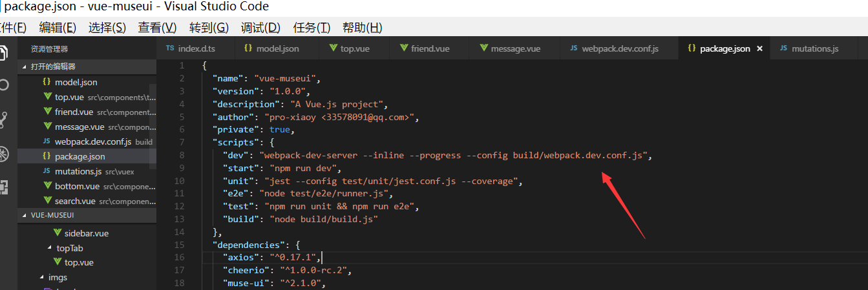Click line number 8 in the gutter

(182, 155)
